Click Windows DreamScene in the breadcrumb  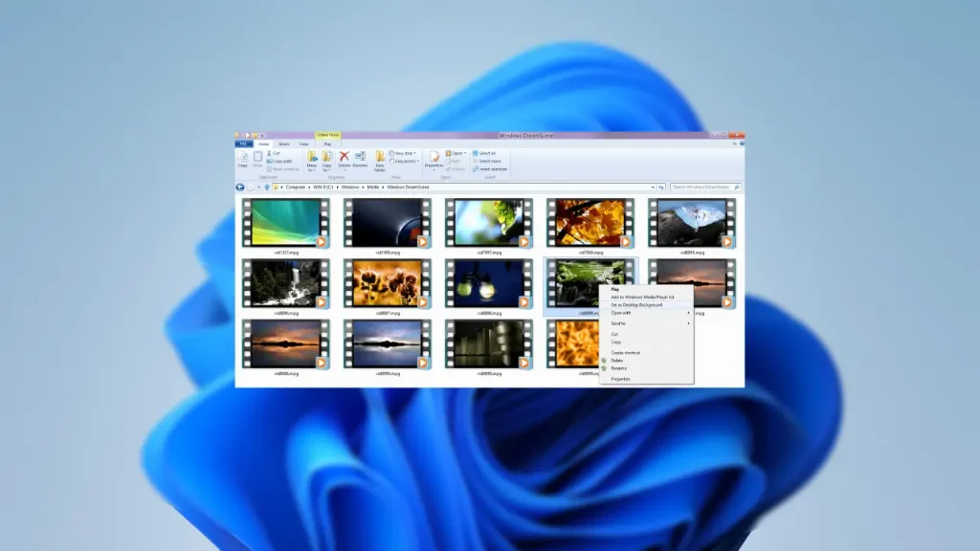coord(408,187)
